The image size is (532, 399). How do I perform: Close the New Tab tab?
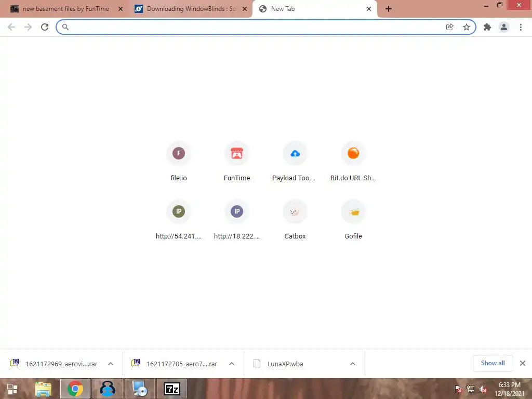369,9
